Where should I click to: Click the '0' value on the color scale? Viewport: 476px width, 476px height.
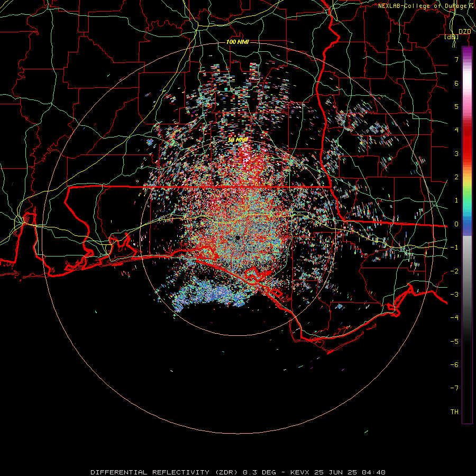(x=456, y=224)
